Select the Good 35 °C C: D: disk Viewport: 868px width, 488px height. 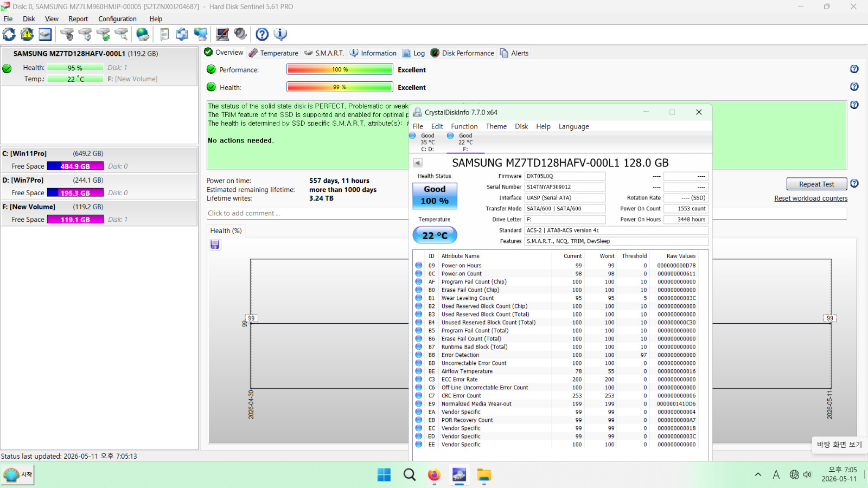tap(426, 142)
